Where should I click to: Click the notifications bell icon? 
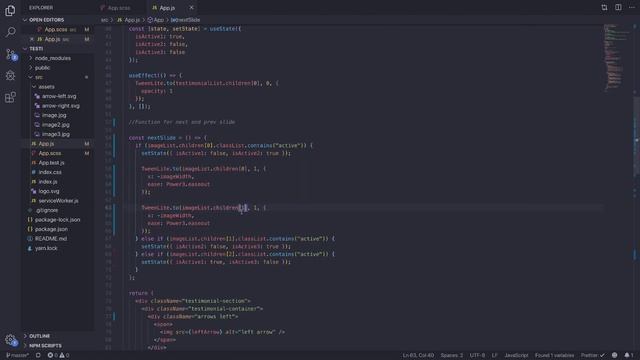(629, 355)
